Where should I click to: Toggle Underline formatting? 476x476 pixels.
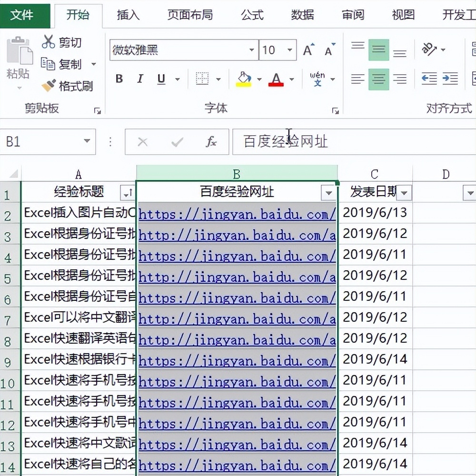click(161, 79)
